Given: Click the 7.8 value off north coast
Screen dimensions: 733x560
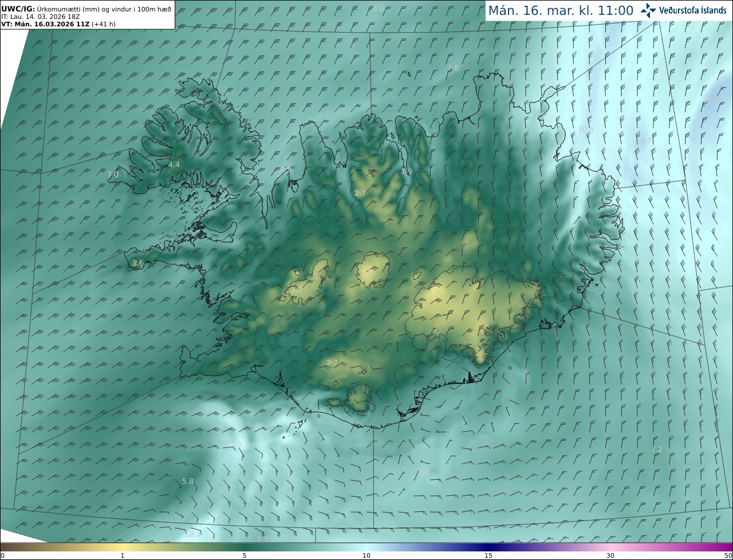Looking at the screenshot, I should [453, 68].
